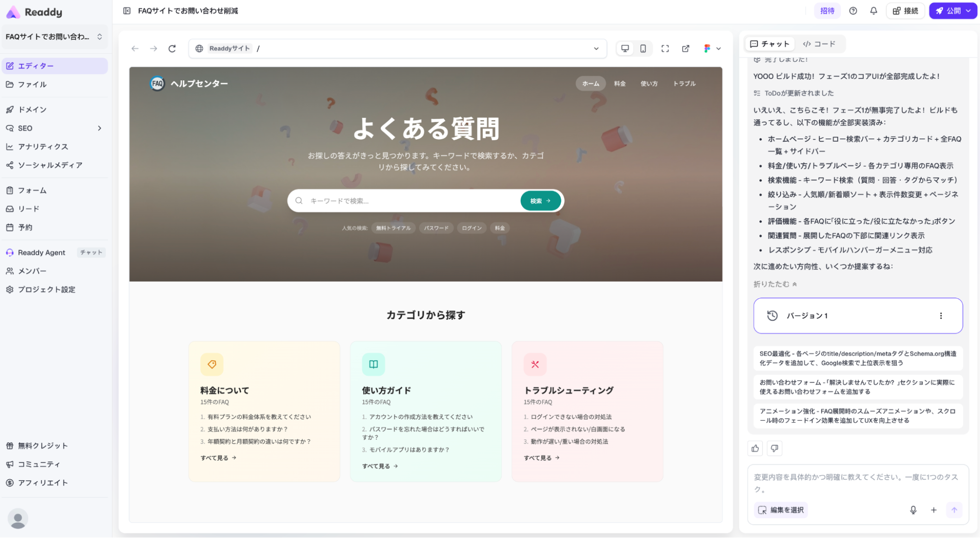The height and width of the screenshot is (538, 980).
Task: Click the green 検索 button
Action: coord(540,201)
